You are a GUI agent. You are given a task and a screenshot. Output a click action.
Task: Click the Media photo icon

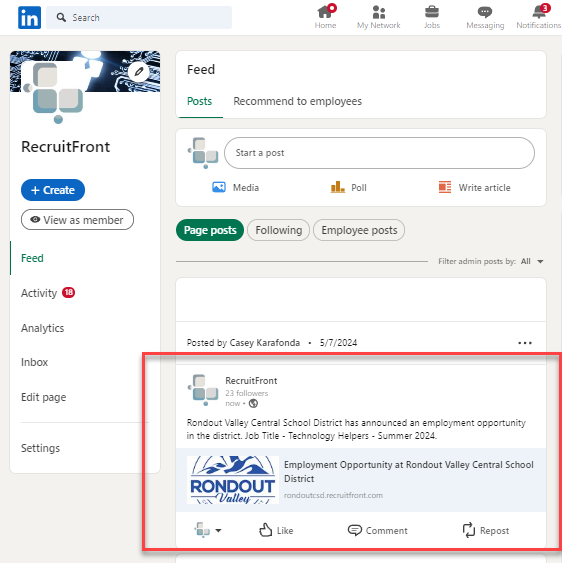click(x=219, y=187)
